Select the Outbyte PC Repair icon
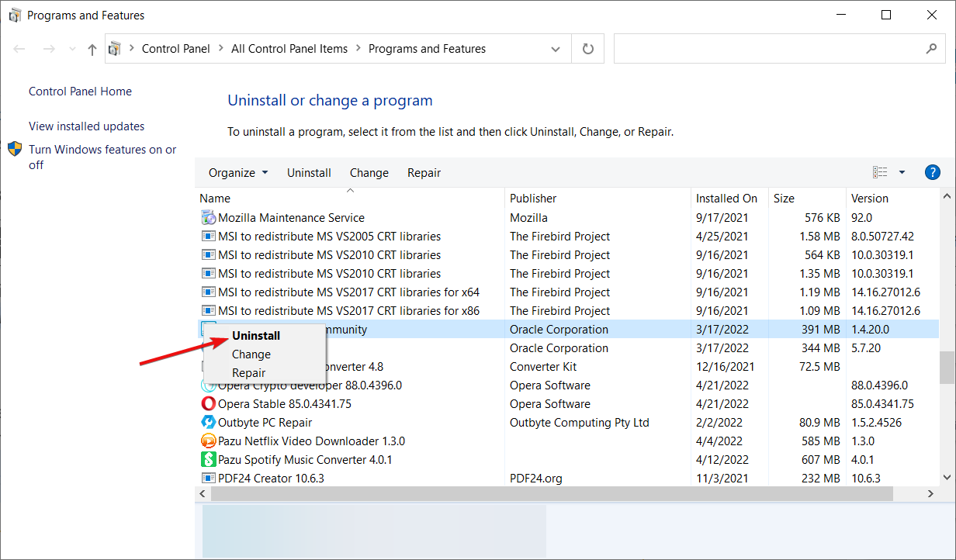 [x=208, y=423]
